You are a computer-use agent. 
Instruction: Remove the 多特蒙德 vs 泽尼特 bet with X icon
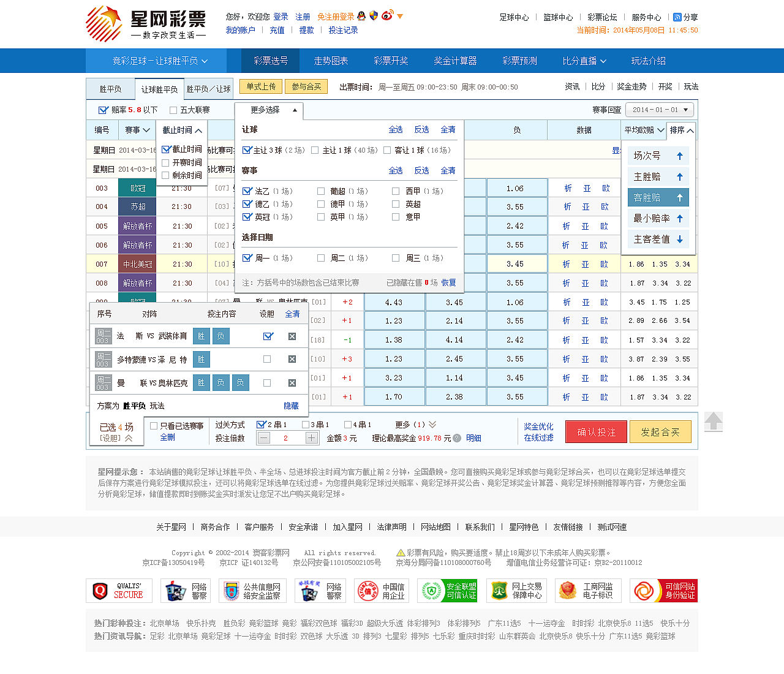point(292,359)
